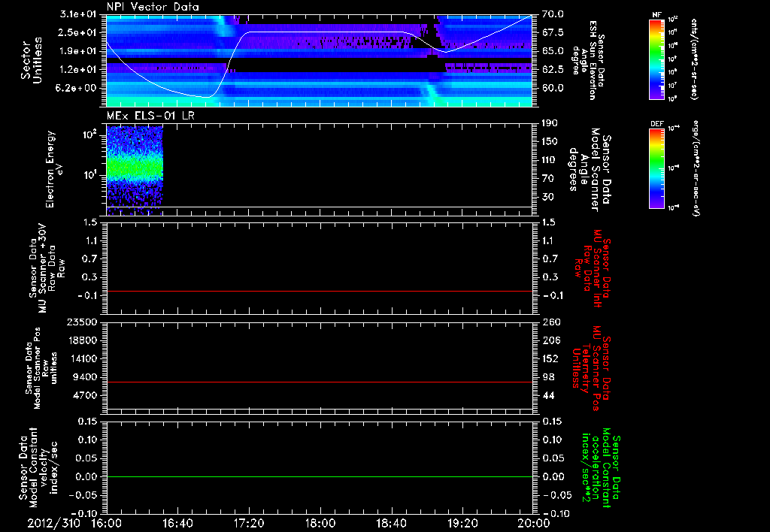Click the 18:40 time axis label

(x=391, y=523)
